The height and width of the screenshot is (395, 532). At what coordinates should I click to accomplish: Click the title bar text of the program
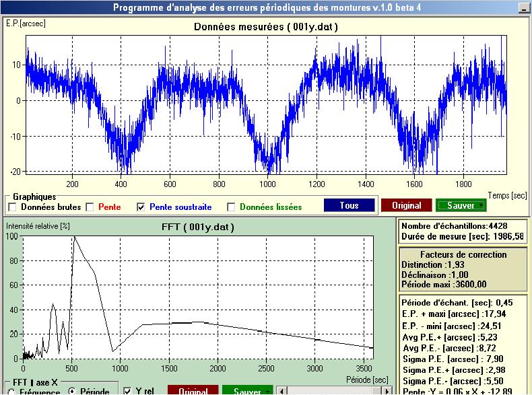tap(267, 7)
